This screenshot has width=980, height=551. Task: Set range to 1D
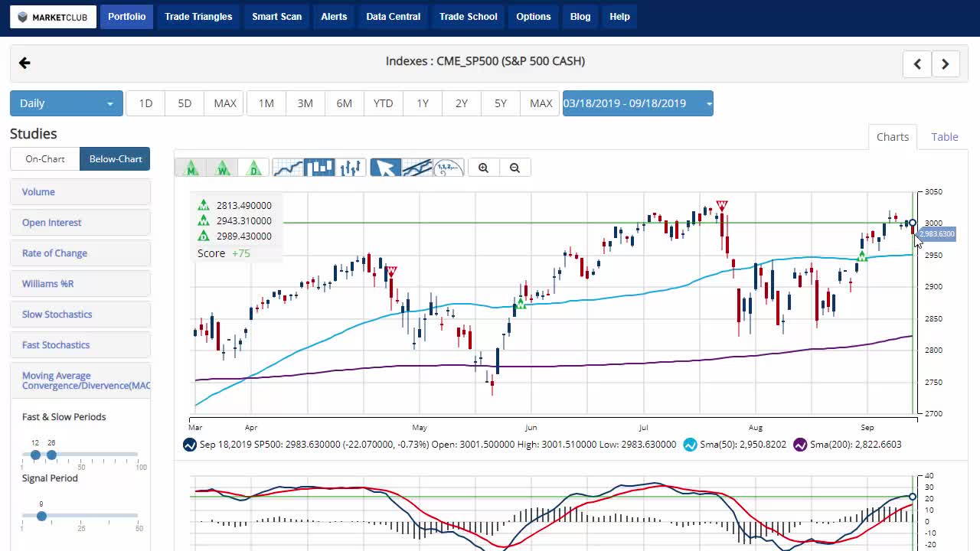[145, 103]
